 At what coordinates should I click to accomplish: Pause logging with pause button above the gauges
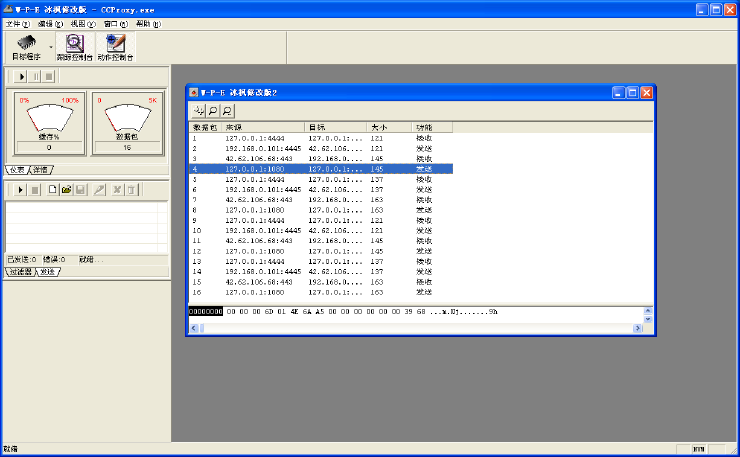coord(35,76)
